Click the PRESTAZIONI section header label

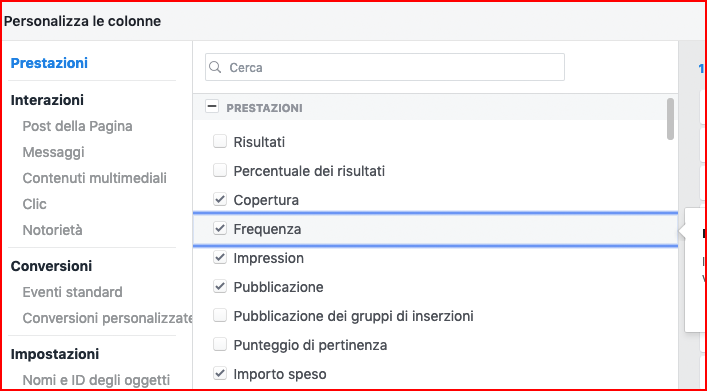(x=264, y=108)
